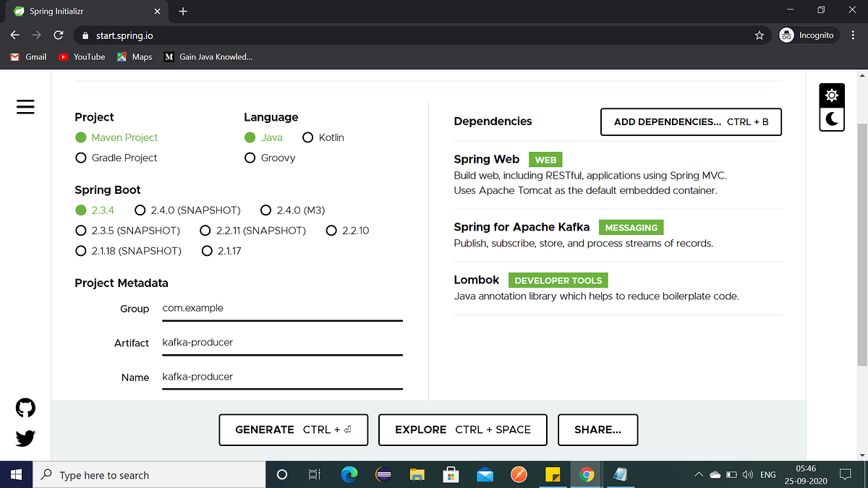Switch to Chrome on taskbar
The image size is (868, 488).
(587, 475)
